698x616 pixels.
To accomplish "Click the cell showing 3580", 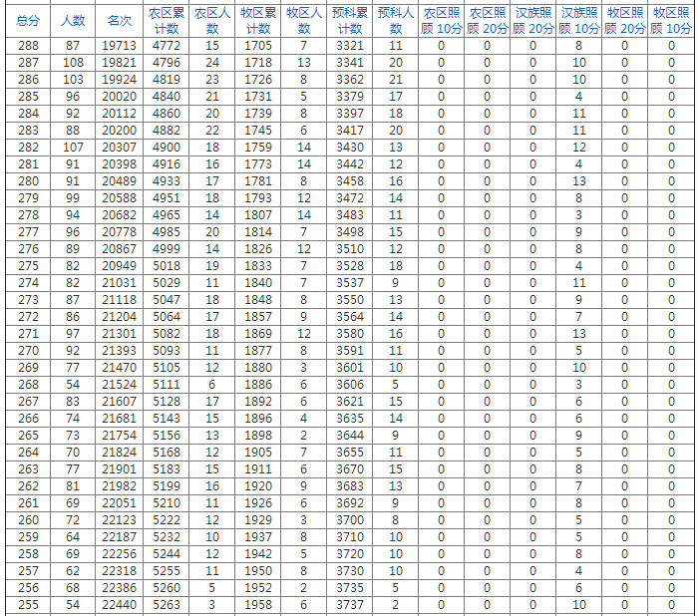I will [x=350, y=334].
